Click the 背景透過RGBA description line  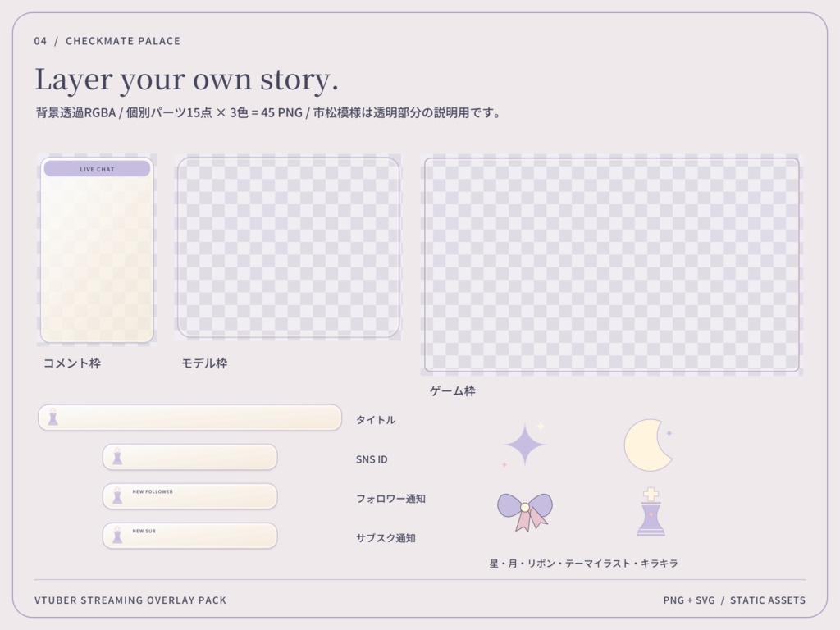point(269,113)
